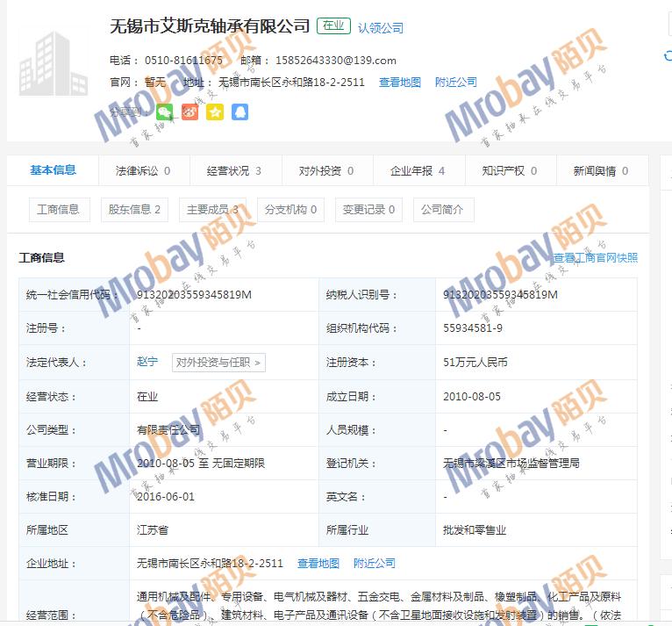Open the 公司简介 section button
Viewport: 672px width, 626px height.
tap(443, 210)
